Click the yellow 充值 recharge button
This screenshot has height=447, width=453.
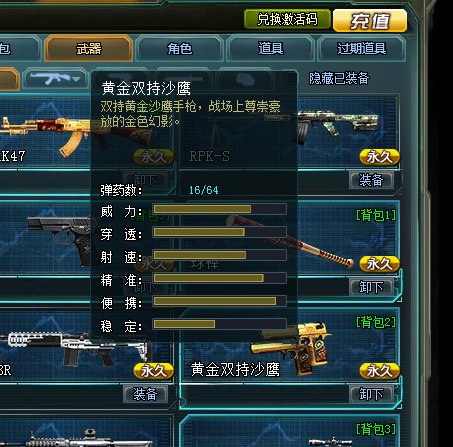click(370, 21)
